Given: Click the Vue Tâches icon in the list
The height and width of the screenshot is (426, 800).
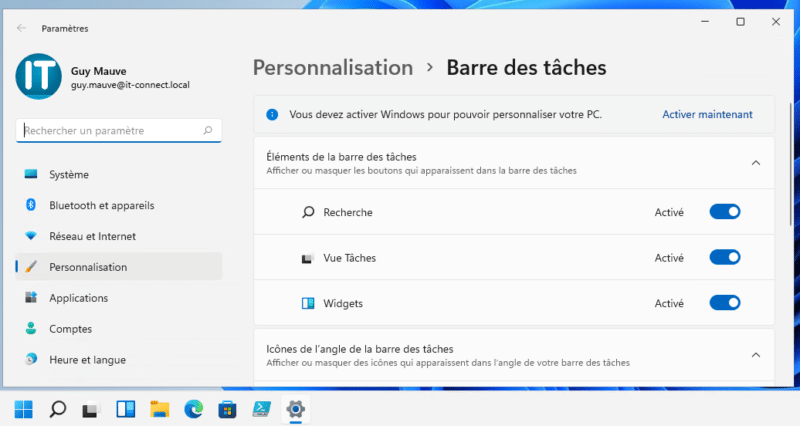Looking at the screenshot, I should tap(307, 258).
